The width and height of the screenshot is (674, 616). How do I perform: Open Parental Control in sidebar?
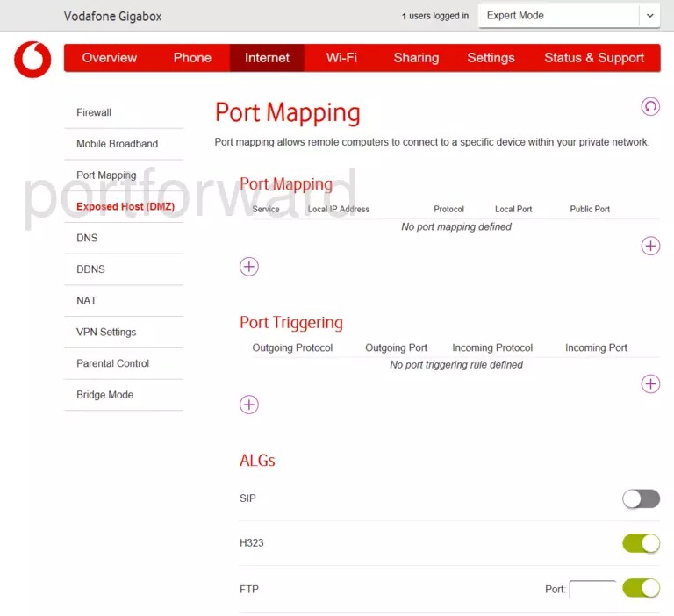click(x=124, y=363)
